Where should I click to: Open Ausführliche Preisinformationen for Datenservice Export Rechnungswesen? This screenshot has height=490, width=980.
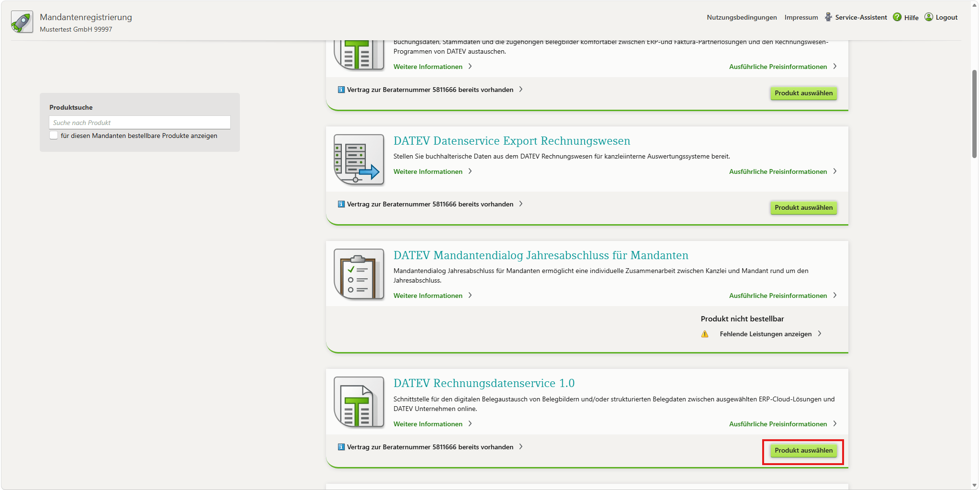(778, 171)
